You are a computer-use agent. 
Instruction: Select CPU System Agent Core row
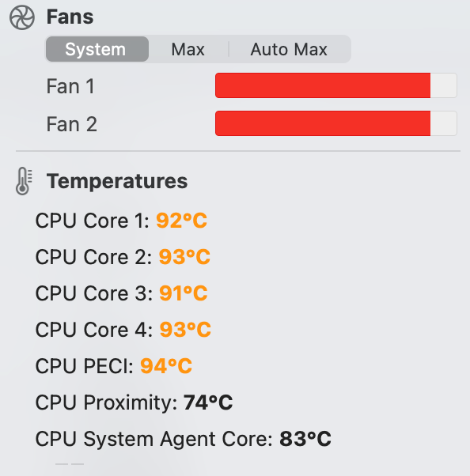point(184,439)
